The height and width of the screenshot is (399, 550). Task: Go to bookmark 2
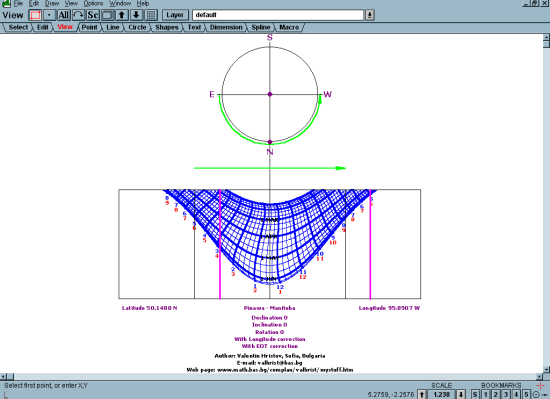pyautogui.click(x=496, y=394)
